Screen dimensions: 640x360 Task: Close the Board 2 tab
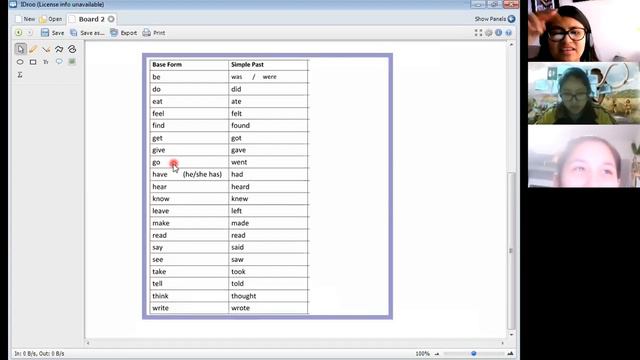[x=111, y=19]
